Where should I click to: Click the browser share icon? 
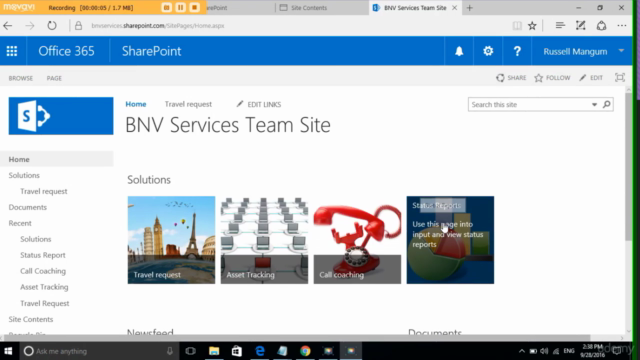tap(601, 26)
